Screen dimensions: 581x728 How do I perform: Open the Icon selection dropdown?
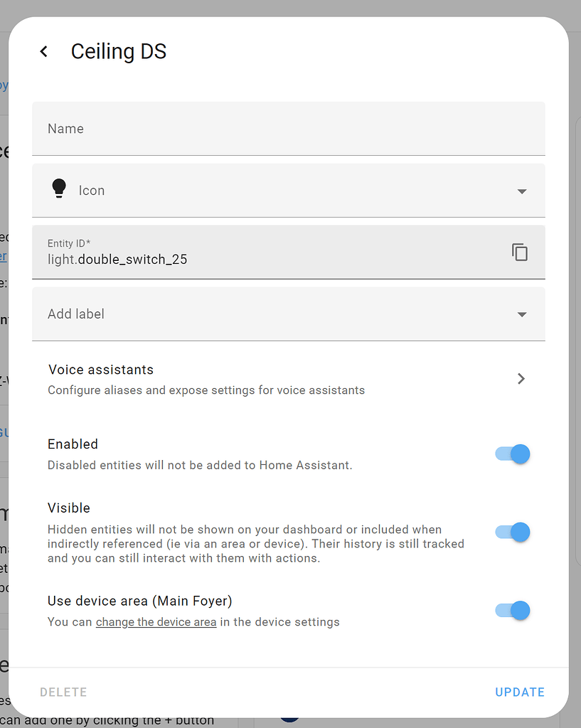point(284,190)
